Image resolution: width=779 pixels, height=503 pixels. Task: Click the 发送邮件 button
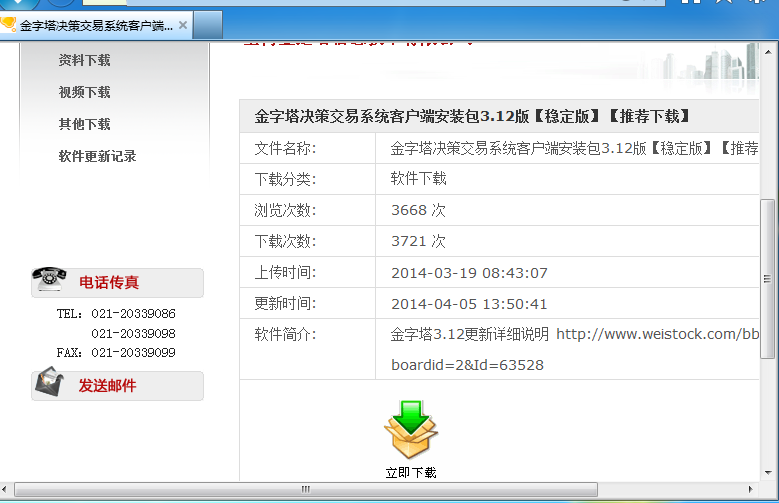117,386
